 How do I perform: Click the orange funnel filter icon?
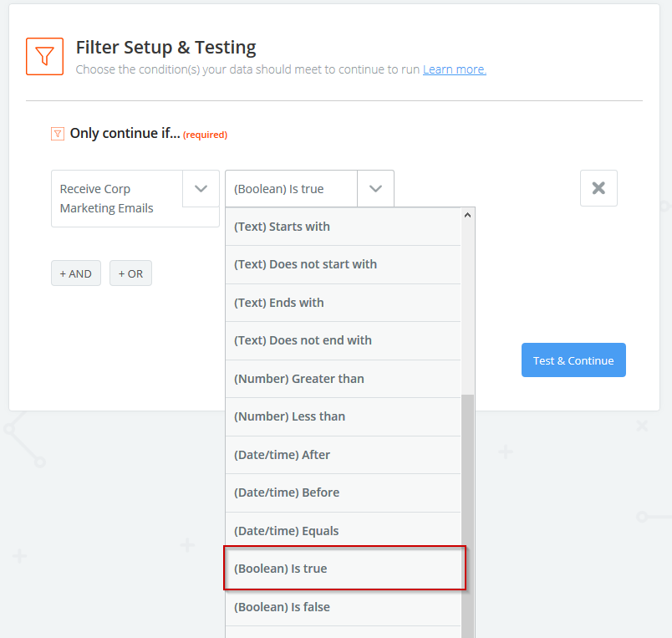44,56
